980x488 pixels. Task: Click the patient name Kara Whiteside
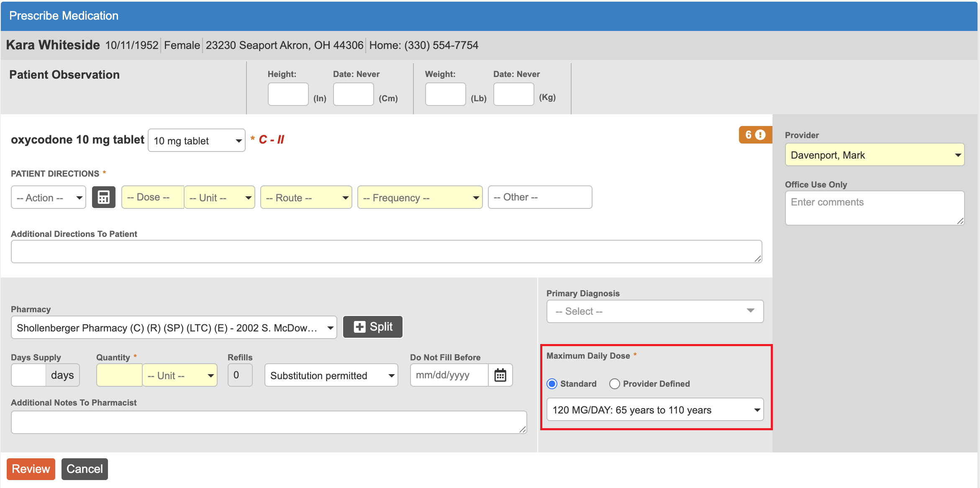point(53,45)
